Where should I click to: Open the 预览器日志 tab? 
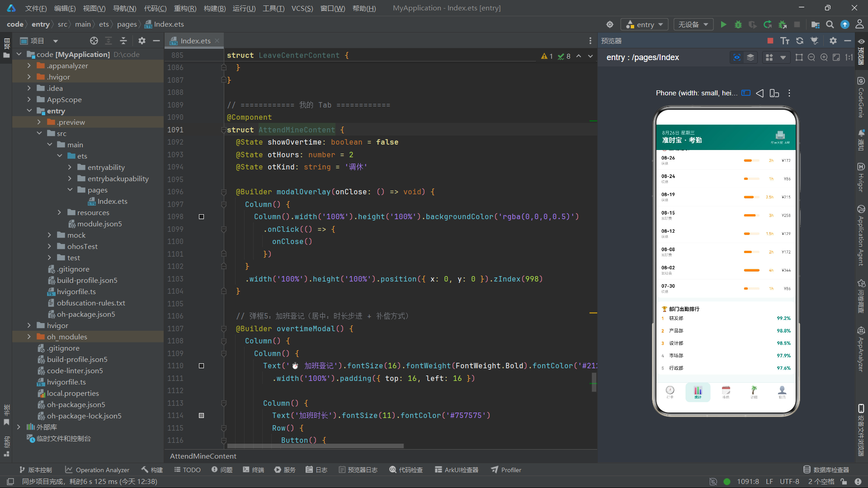coord(358,470)
